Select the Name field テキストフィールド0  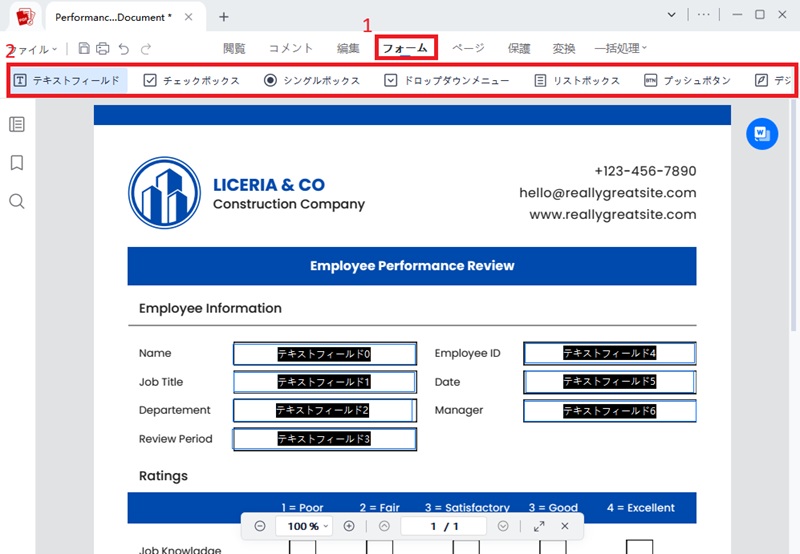coord(324,354)
